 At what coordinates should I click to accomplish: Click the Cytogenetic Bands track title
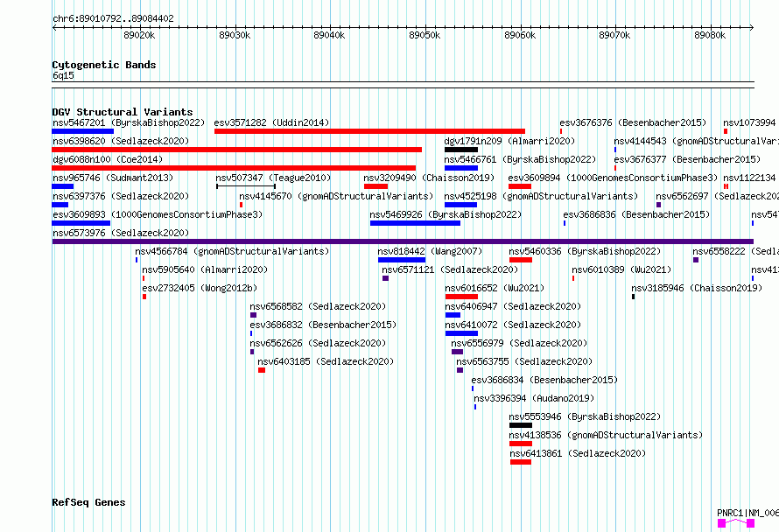coord(104,65)
